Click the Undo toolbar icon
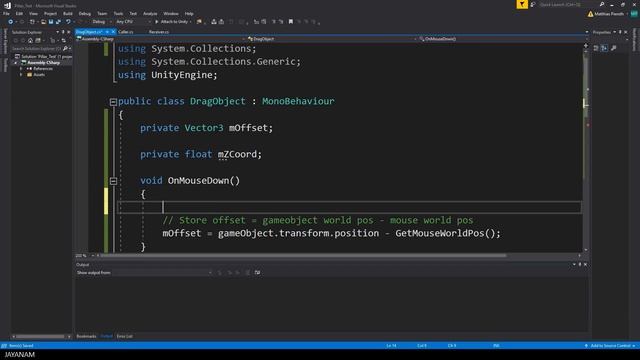 coord(68,22)
